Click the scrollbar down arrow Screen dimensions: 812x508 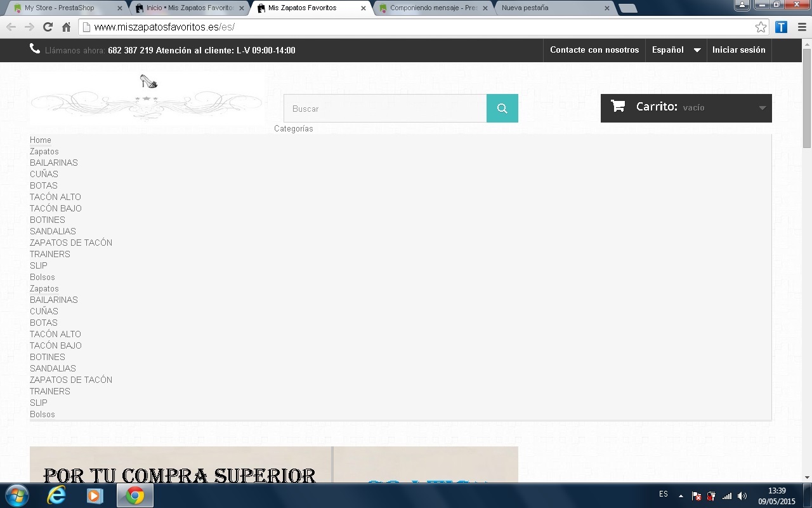[x=807, y=477]
